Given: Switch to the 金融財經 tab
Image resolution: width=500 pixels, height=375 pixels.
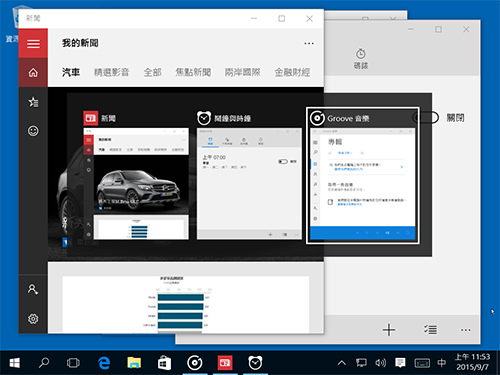Looking at the screenshot, I should click(x=292, y=72).
